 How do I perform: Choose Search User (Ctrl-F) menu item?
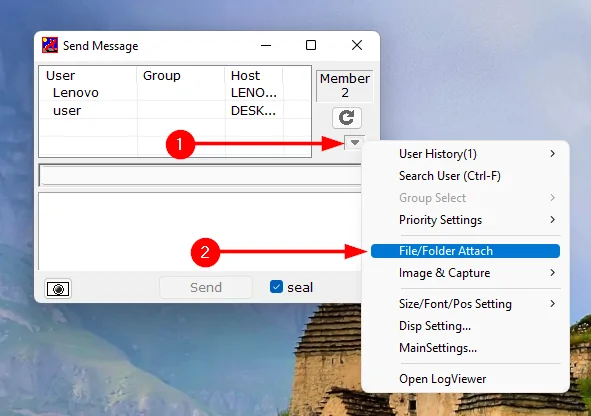tap(465, 176)
